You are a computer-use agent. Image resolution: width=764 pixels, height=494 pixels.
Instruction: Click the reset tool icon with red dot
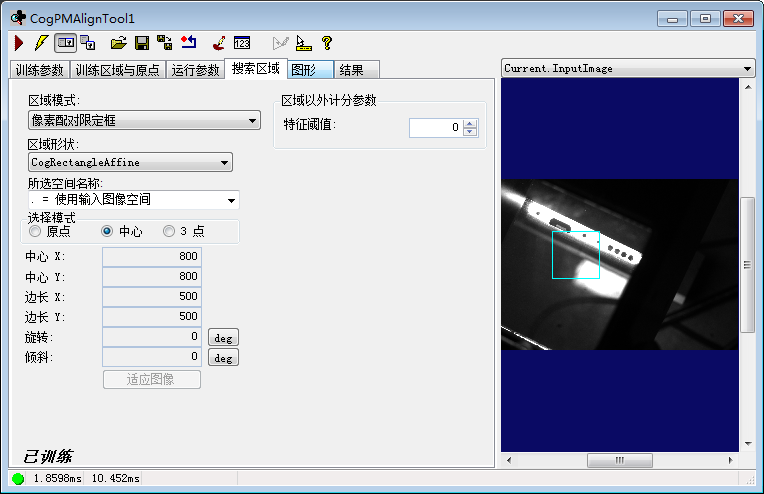189,43
